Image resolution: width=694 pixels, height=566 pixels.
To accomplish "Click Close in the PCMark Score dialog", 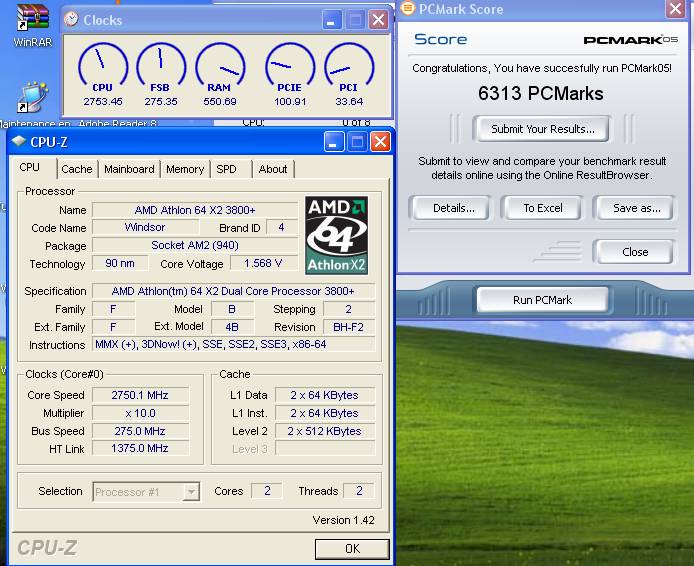I will (x=635, y=252).
